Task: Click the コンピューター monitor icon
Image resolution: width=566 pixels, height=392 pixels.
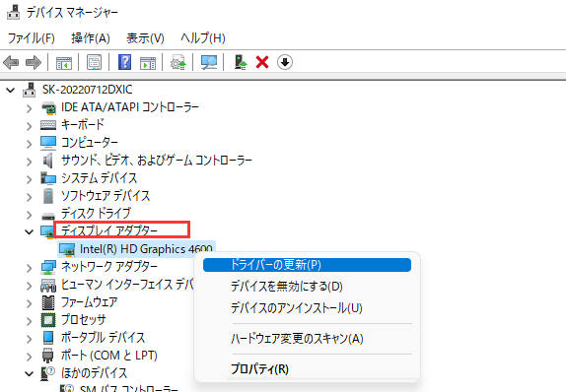Action: pyautogui.click(x=48, y=143)
